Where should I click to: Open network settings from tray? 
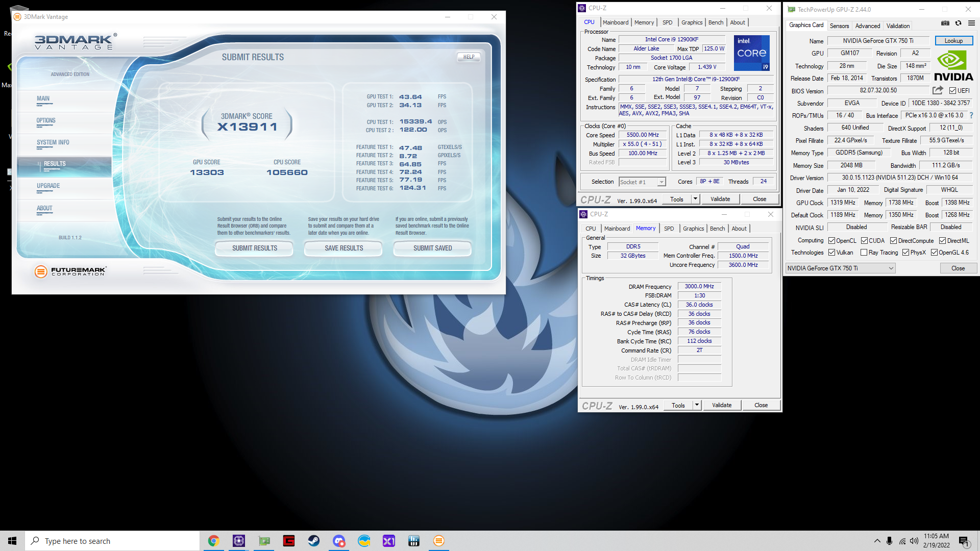tap(902, 541)
